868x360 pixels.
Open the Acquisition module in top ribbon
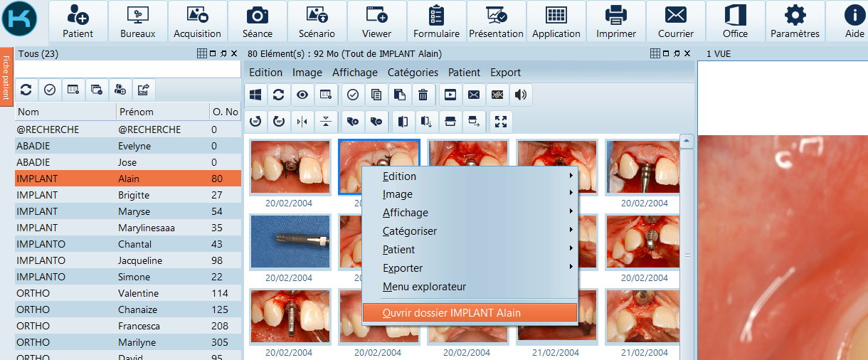(197, 21)
